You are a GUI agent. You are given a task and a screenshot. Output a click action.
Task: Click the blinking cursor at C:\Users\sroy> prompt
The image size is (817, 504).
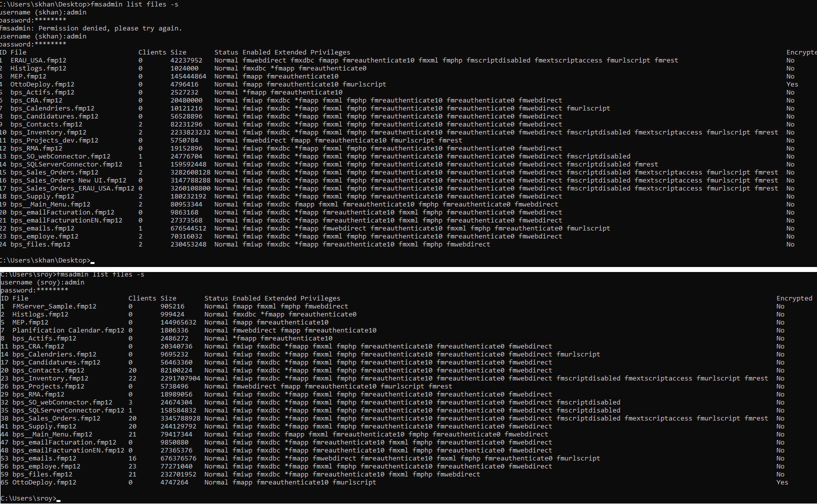[x=58, y=499]
